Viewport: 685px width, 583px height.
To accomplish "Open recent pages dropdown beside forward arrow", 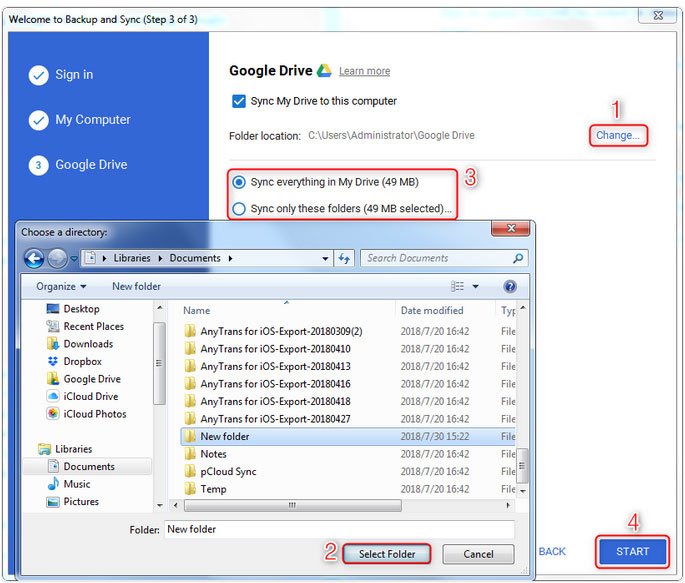I will point(74,259).
